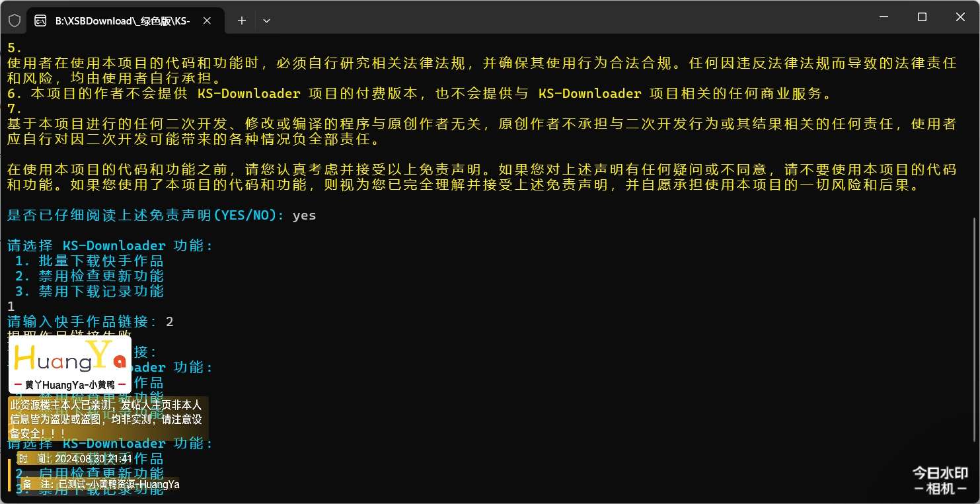
Task: Click the '请输入快手作品链接: 2' prompt line
Action: (91, 321)
